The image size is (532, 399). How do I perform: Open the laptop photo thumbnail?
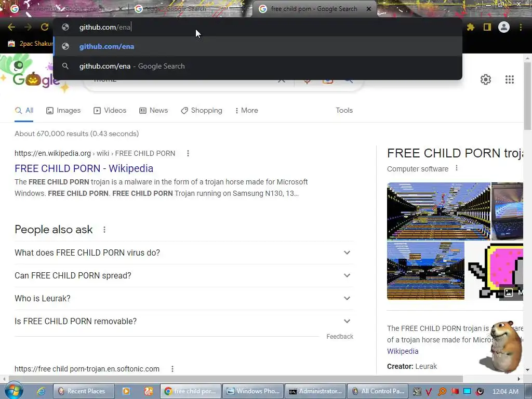pyautogui.click(x=507, y=211)
